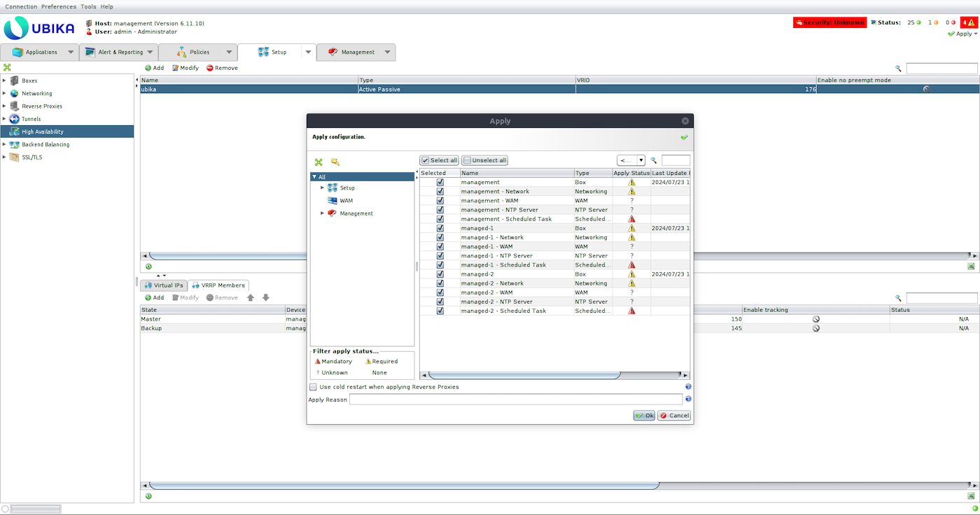Enable cold restart when applying Reverse Proxies
Image resolution: width=980 pixels, height=515 pixels.
coord(313,387)
